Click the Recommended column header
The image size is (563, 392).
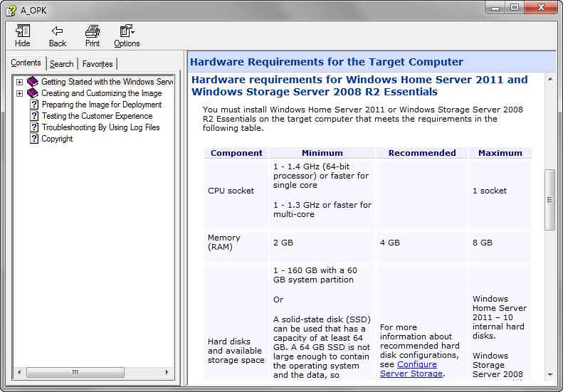[x=422, y=153]
